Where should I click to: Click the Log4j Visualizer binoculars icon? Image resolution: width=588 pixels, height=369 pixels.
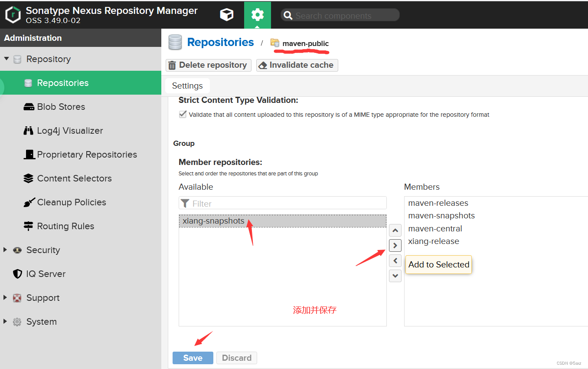[29, 131]
